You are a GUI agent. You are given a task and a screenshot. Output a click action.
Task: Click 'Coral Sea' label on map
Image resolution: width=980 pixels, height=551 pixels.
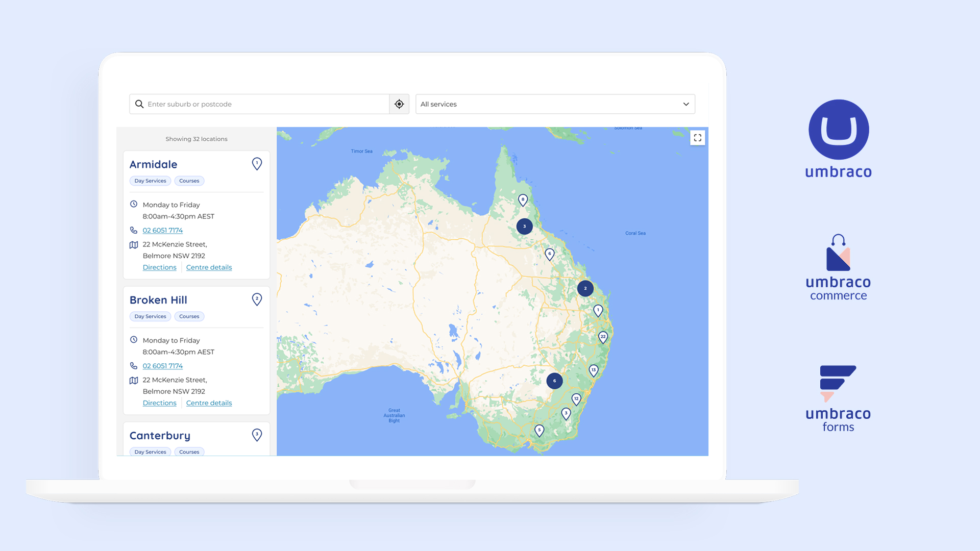coord(635,233)
